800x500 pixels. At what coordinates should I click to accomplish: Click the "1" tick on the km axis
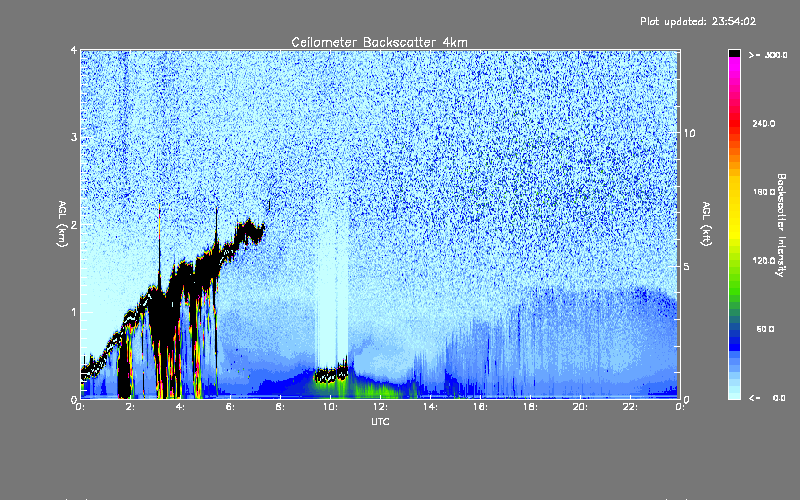74,312
